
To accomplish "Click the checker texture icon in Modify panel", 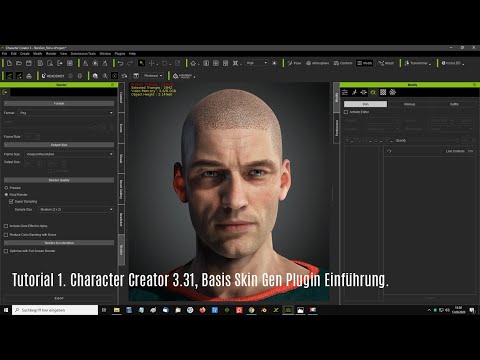I will click(x=383, y=92).
